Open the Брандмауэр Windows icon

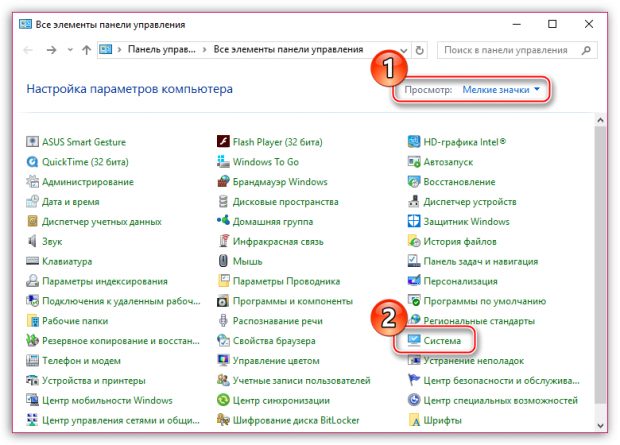point(223,182)
